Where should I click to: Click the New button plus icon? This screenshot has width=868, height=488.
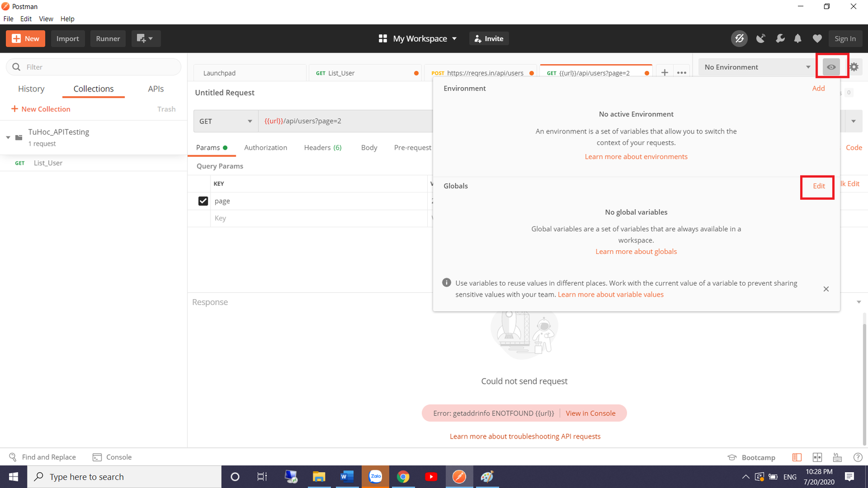[16, 38]
